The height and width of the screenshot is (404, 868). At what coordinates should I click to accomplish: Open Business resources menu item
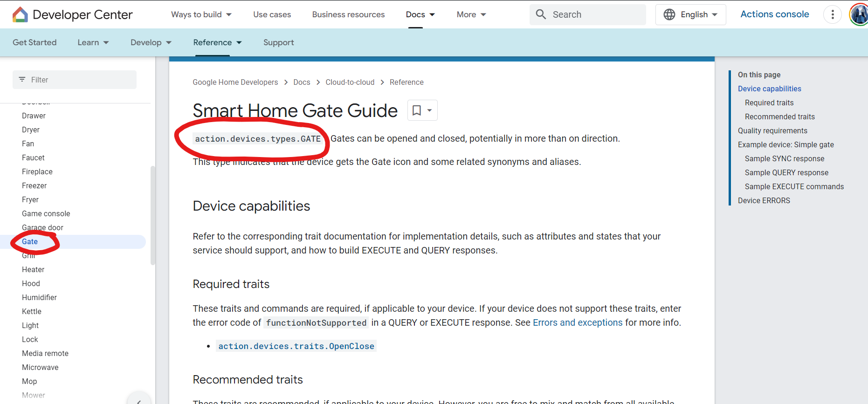click(349, 14)
